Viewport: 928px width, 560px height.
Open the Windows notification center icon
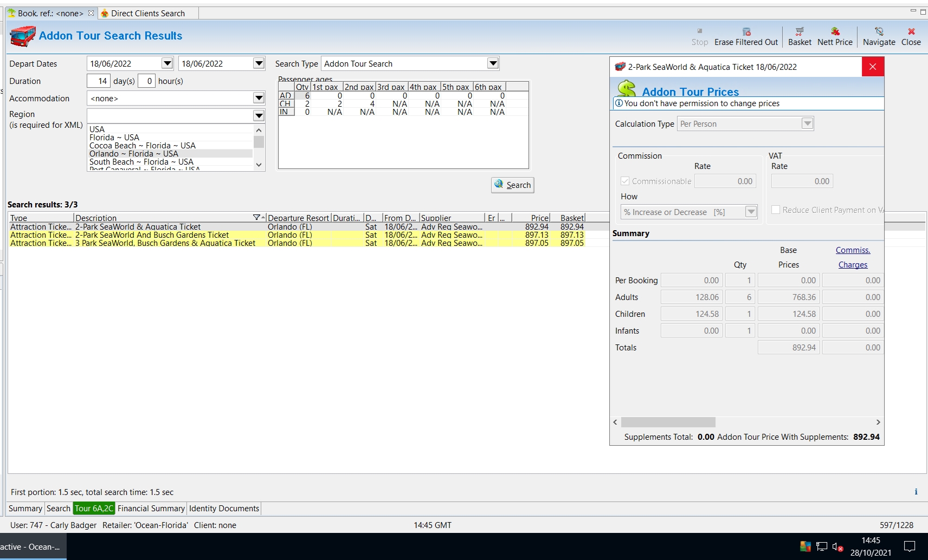click(910, 546)
